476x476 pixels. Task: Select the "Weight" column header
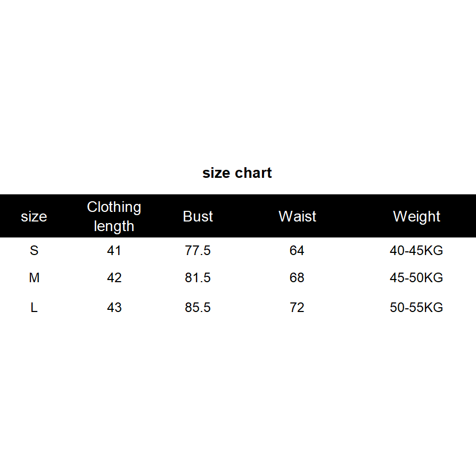pos(416,217)
